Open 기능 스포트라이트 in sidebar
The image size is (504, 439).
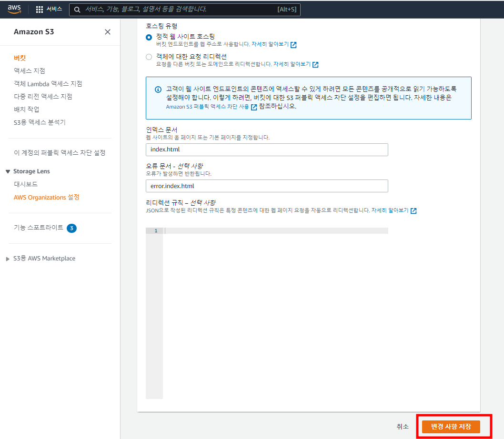pos(39,228)
